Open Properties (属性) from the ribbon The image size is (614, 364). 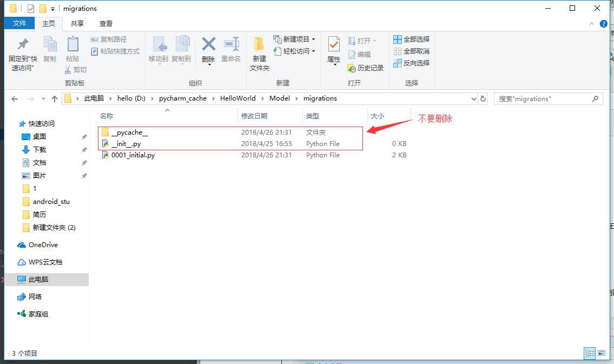[x=334, y=50]
